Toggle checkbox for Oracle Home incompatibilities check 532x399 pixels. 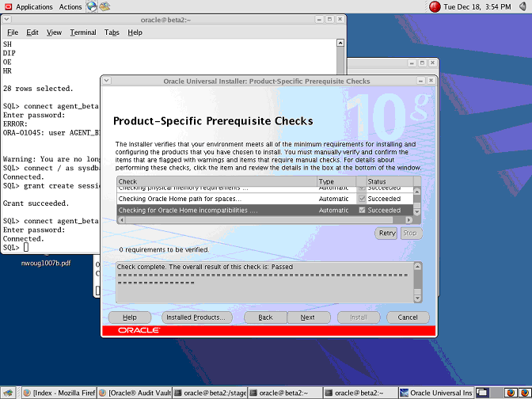pyautogui.click(x=362, y=211)
